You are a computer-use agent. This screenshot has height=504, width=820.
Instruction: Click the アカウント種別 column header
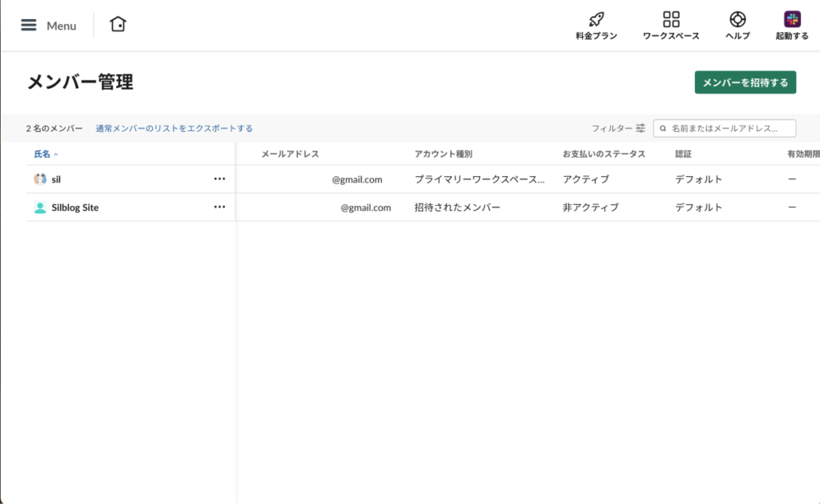[x=443, y=154]
